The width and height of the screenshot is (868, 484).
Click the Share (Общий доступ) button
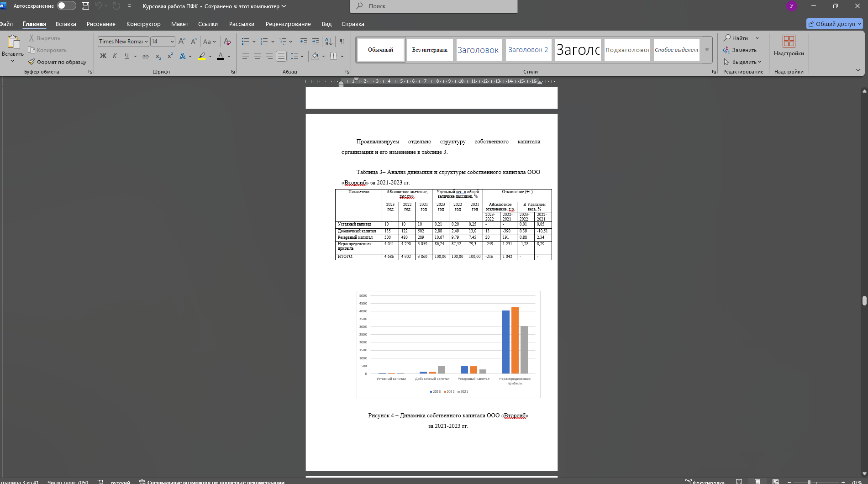(834, 24)
